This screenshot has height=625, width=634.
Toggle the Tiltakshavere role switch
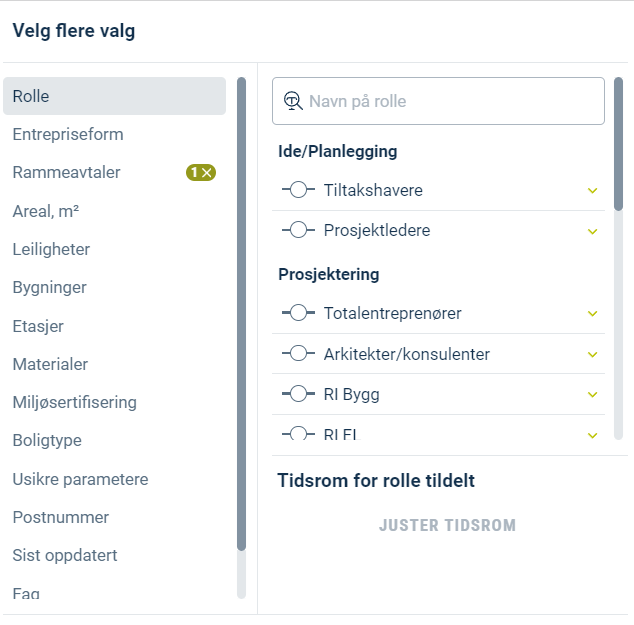pyautogui.click(x=298, y=190)
